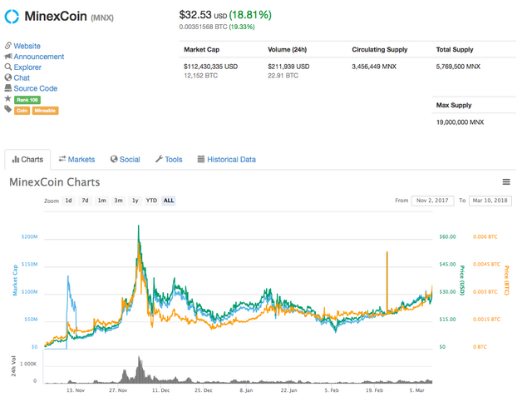The image size is (532, 397).
Task: Open the Website link
Action: pyautogui.click(x=27, y=46)
